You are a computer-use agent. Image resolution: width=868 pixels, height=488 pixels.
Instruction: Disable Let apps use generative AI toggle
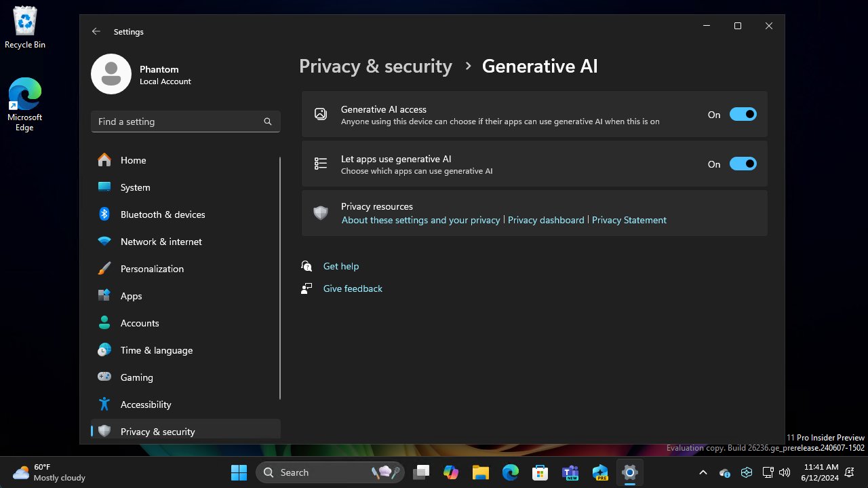(743, 164)
